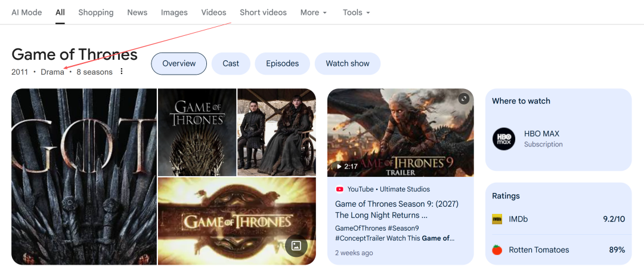This screenshot has height=273, width=644.
Task: Play the 2:17 trailer video
Action: (401, 133)
